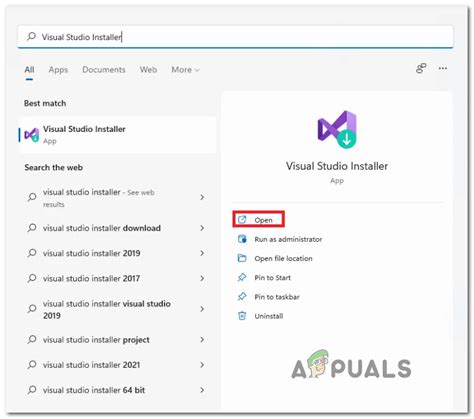Expand the visual studio installer download arrow
The width and height of the screenshot is (474, 419).
[x=202, y=228]
